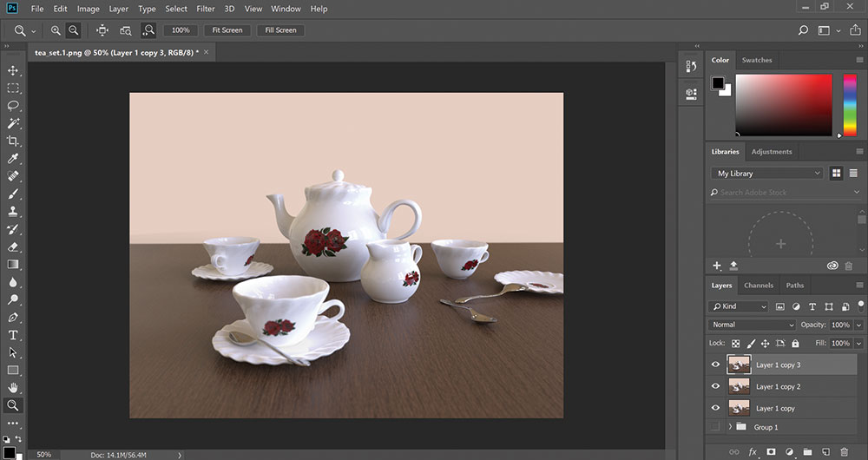Select the Move tool
The image size is (868, 460).
13,71
